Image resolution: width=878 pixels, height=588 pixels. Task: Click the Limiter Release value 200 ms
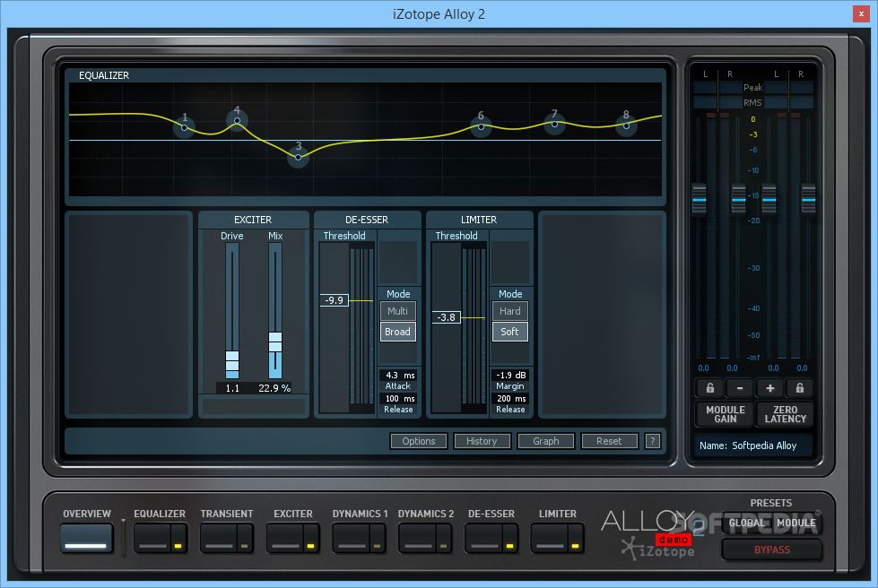(510, 398)
